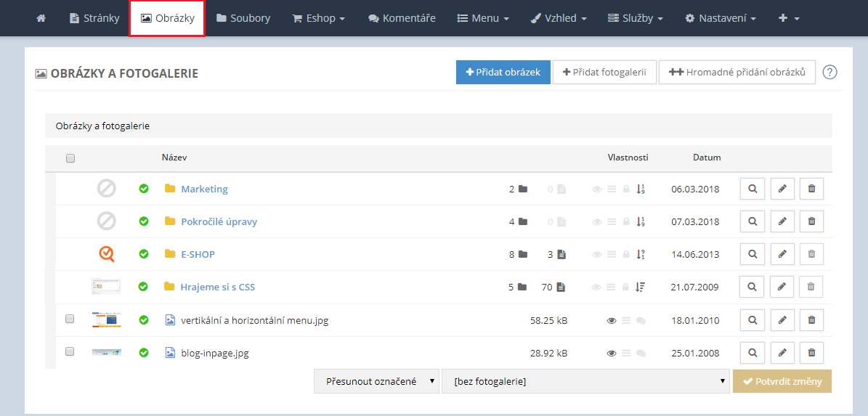Edit Pokročilé úpravy with pencil icon
The image size is (868, 416).
tap(782, 221)
